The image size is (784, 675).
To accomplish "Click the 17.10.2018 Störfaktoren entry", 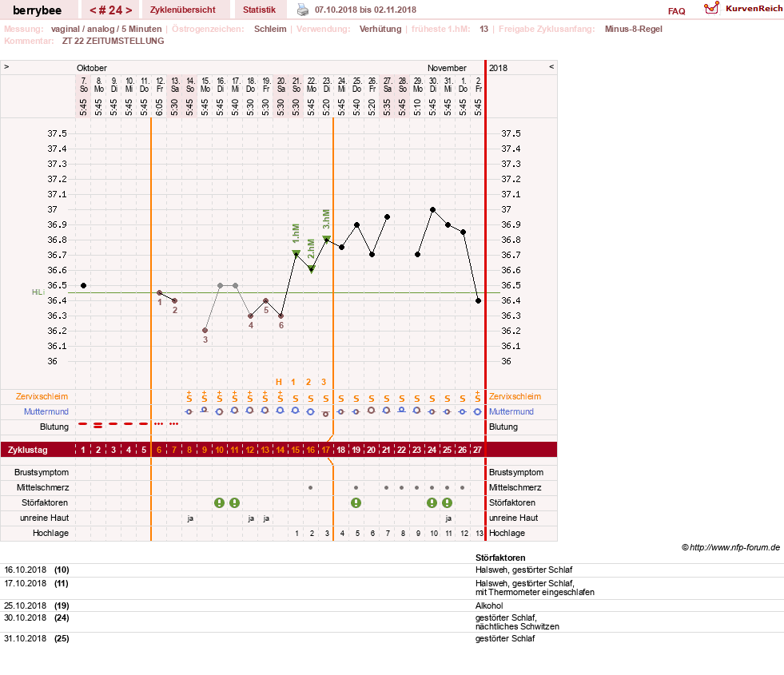I will (x=535, y=588).
